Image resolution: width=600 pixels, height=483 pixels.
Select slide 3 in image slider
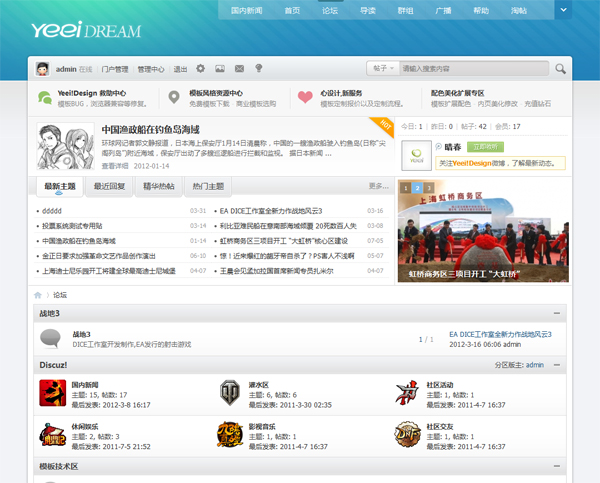(x=429, y=188)
